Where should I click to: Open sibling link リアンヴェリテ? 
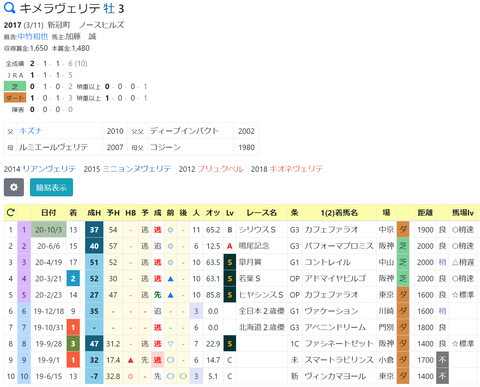[49, 169]
